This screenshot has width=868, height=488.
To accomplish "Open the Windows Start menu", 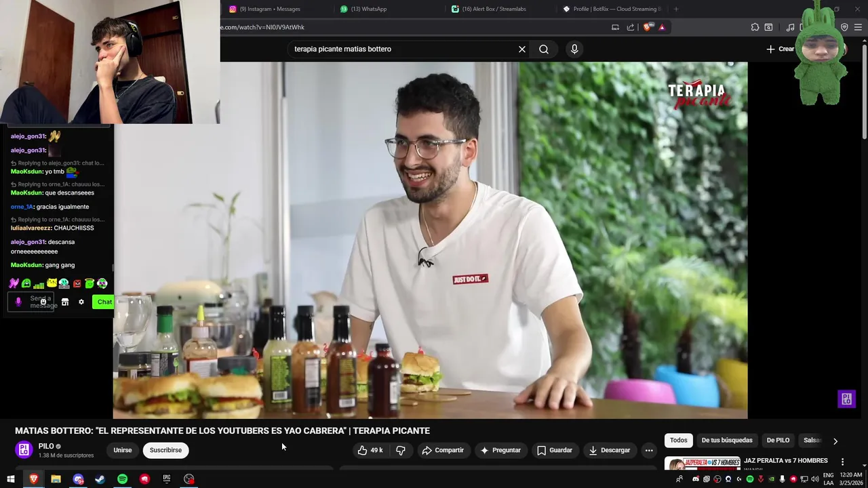I will [11, 479].
